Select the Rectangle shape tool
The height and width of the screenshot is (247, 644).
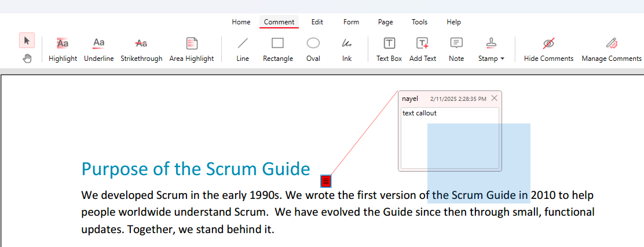pyautogui.click(x=278, y=50)
